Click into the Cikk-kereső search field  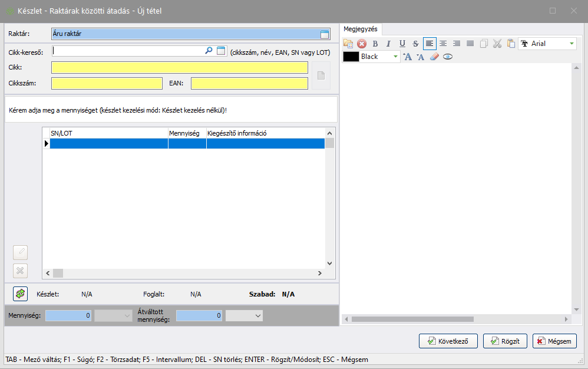coord(127,51)
